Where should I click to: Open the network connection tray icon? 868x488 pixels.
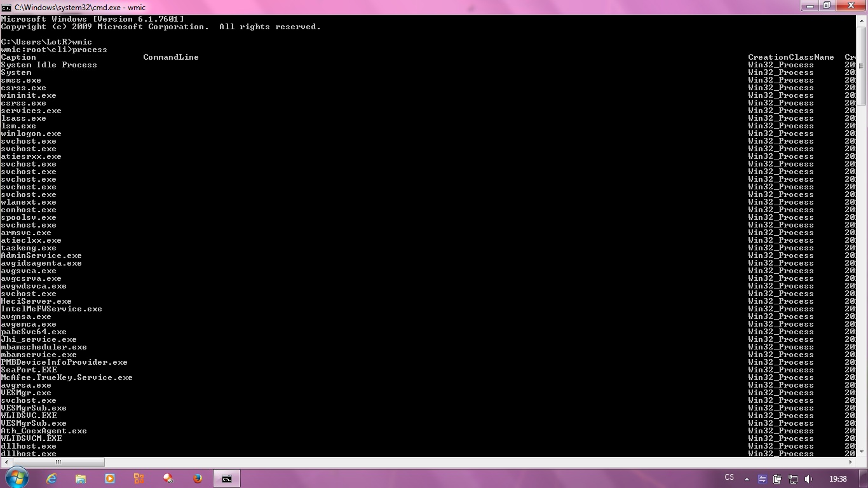[793, 479]
